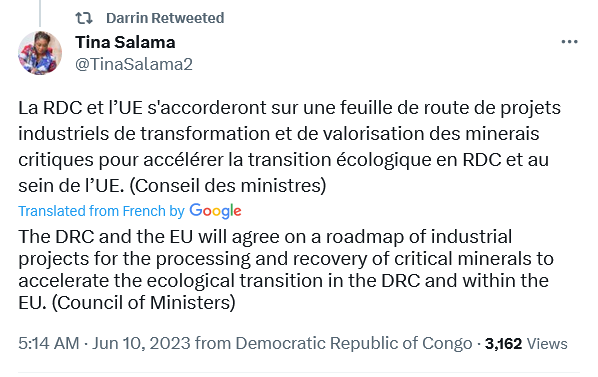This screenshot has width=598, height=377.
Task: Click the retweet arrows icon
Action: pyautogui.click(x=84, y=18)
